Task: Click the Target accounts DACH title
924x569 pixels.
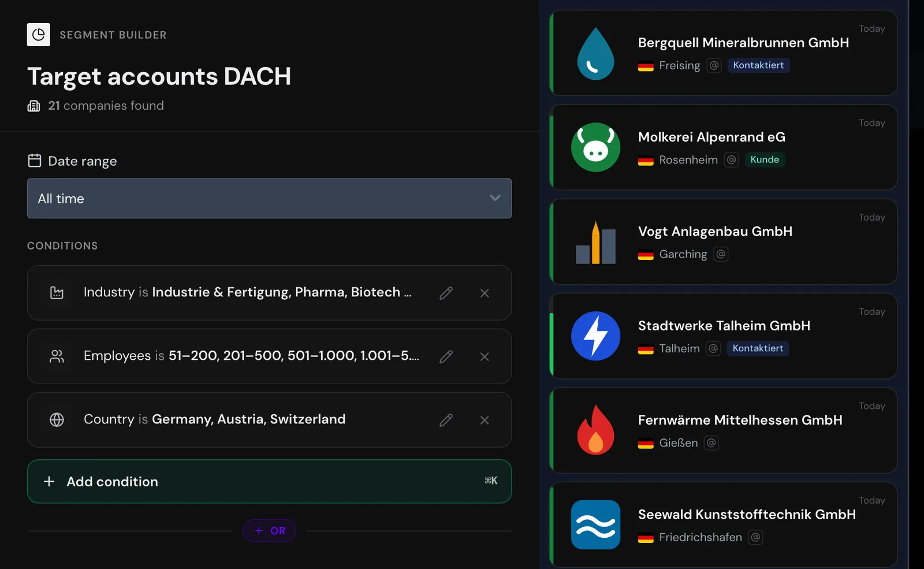Action: click(159, 76)
